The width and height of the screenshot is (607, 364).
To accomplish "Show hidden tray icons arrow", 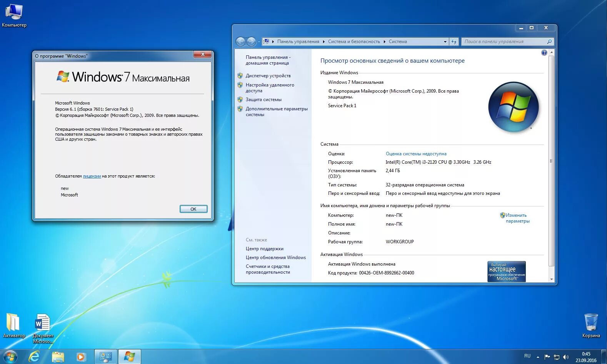I will [x=538, y=357].
